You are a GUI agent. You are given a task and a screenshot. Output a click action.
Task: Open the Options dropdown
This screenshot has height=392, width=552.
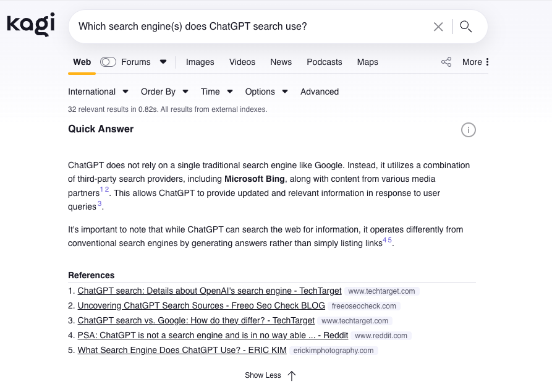266,92
